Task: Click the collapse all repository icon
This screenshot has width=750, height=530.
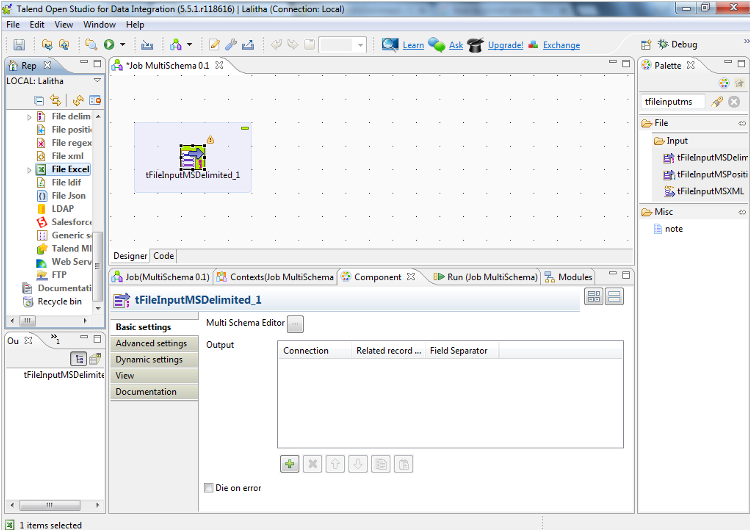Action: coord(39,100)
